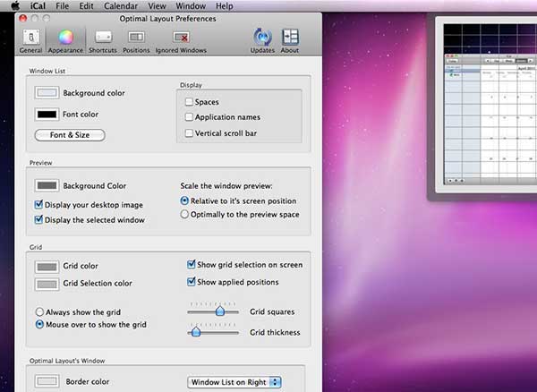Enable the Vertical scroll bar checkbox
The image size is (537, 392).
coord(189,133)
